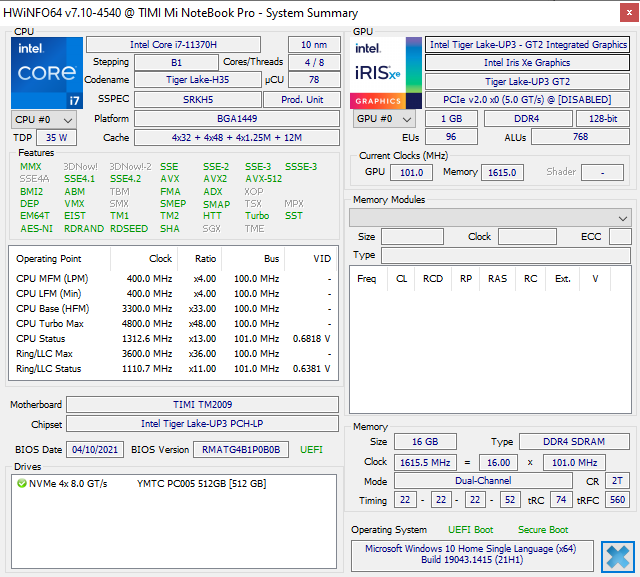Close the window with red X
The height and width of the screenshot is (577, 640).
click(629, 13)
